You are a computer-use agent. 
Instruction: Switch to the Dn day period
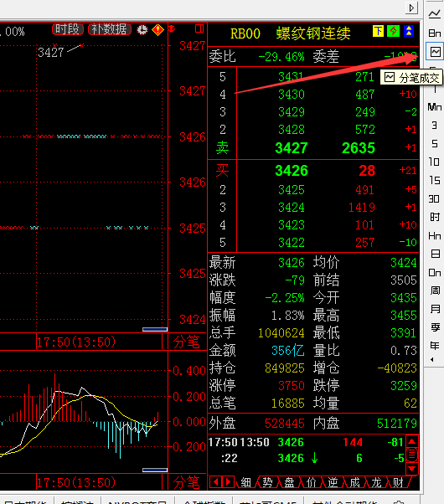pyautogui.click(x=434, y=273)
